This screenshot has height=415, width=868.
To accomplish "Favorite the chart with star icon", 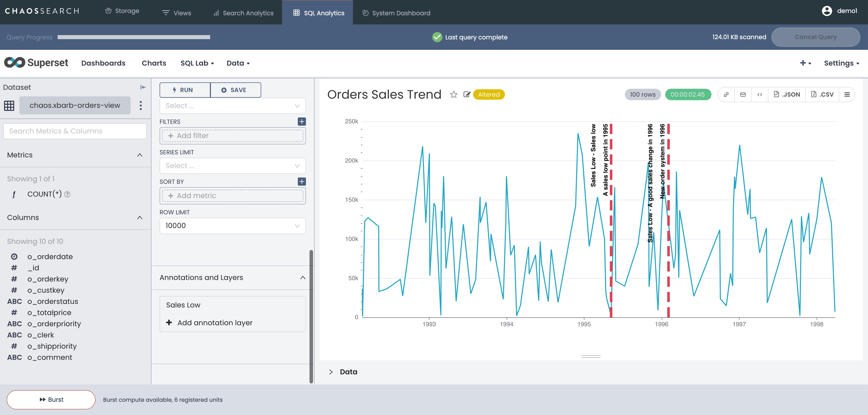I will pos(454,94).
